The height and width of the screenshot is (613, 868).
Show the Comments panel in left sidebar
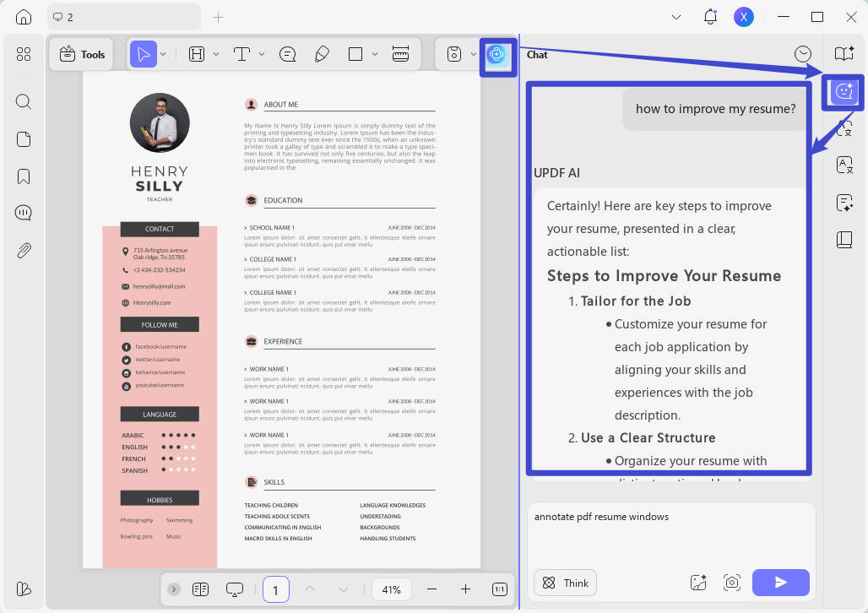pyautogui.click(x=24, y=213)
